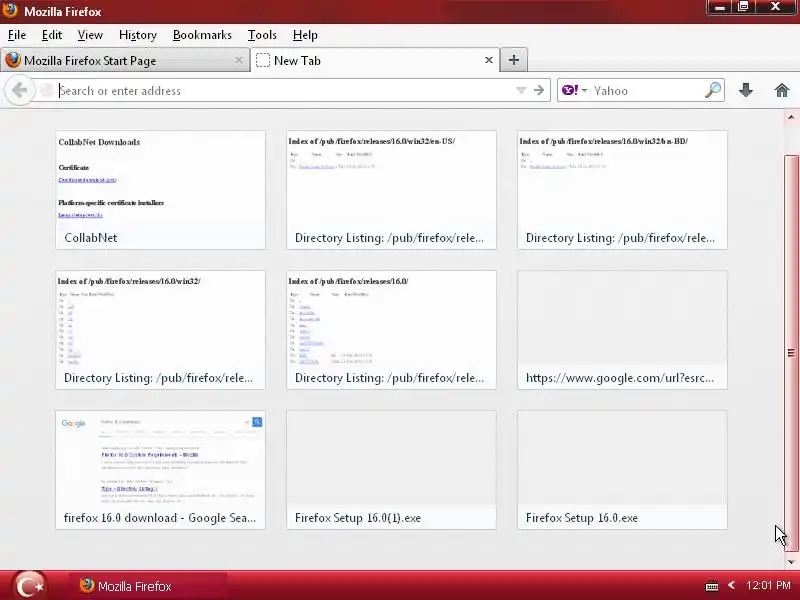This screenshot has height=600, width=800.
Task: Click the Firefox logo in title bar
Action: pyautogui.click(x=10, y=11)
